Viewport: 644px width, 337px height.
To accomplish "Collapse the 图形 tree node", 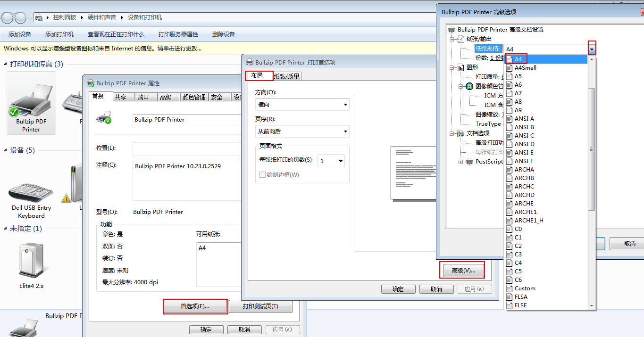I will (x=452, y=67).
